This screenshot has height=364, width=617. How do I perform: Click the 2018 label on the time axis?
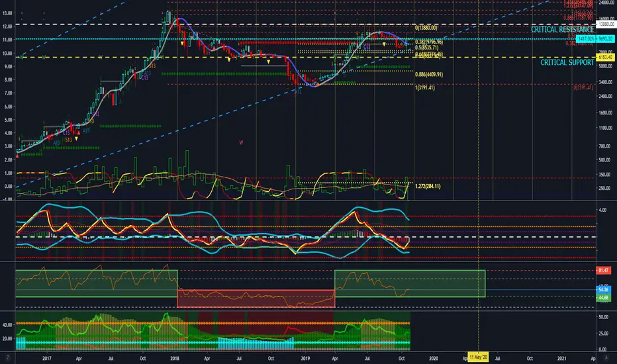175,359
